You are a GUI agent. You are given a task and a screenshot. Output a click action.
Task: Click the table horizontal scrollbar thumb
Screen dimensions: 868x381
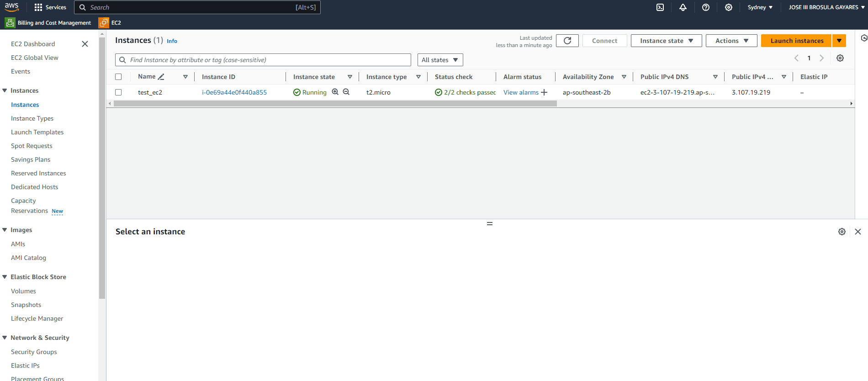335,104
